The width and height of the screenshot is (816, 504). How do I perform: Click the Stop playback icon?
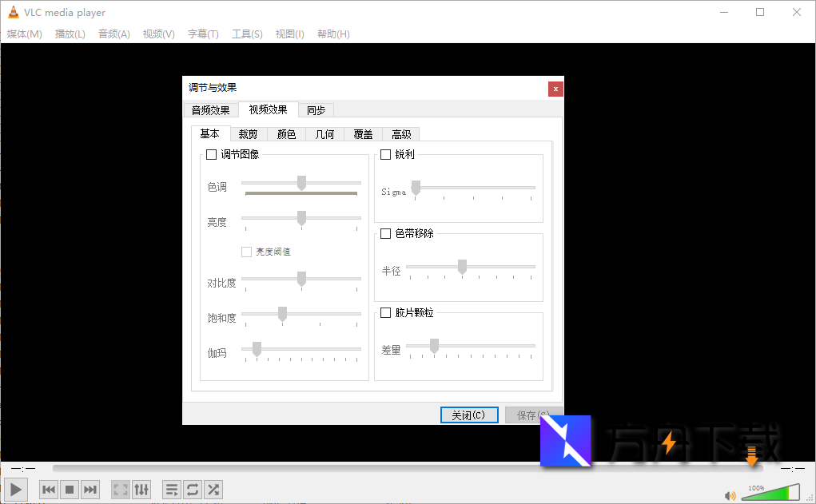[x=69, y=489]
